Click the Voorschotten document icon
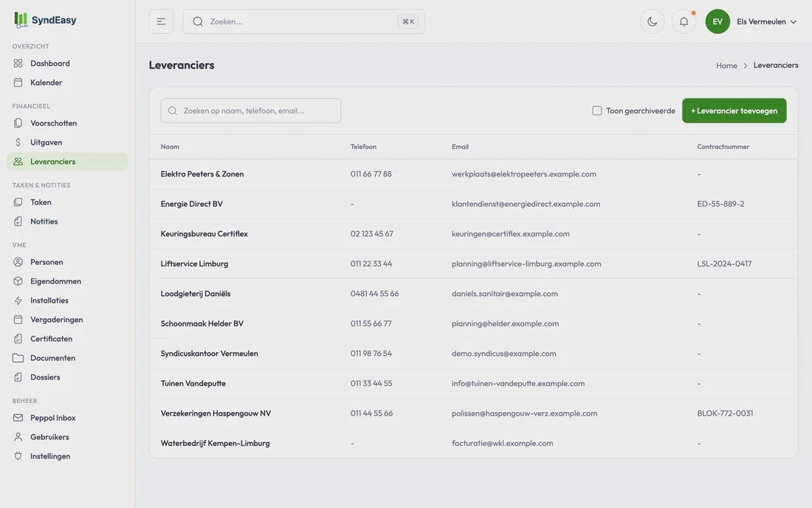Viewport: 812px width, 508px height. click(18, 123)
